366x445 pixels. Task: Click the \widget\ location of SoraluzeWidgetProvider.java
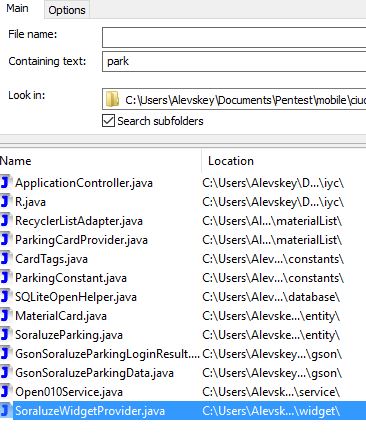(271, 411)
